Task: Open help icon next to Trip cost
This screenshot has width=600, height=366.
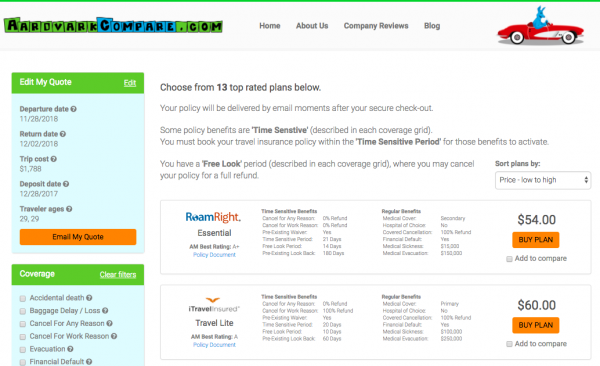Action: [54, 159]
